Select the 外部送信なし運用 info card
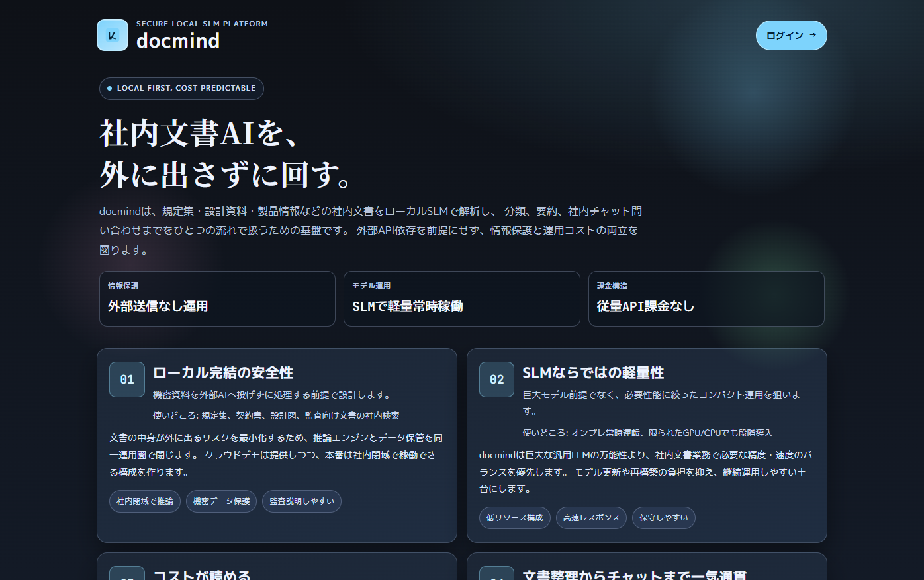 tap(217, 299)
